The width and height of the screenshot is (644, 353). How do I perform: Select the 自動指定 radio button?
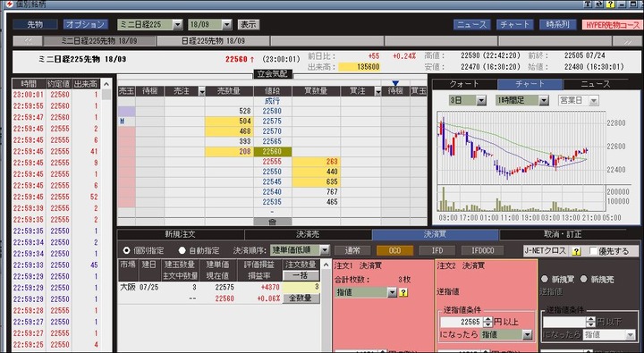point(182,250)
